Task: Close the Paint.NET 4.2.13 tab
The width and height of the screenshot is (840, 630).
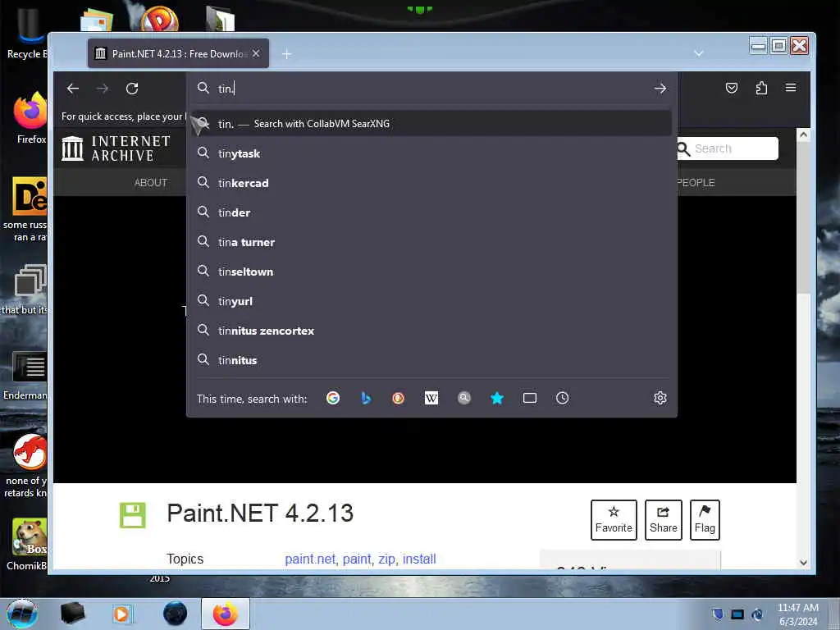Action: tap(256, 53)
